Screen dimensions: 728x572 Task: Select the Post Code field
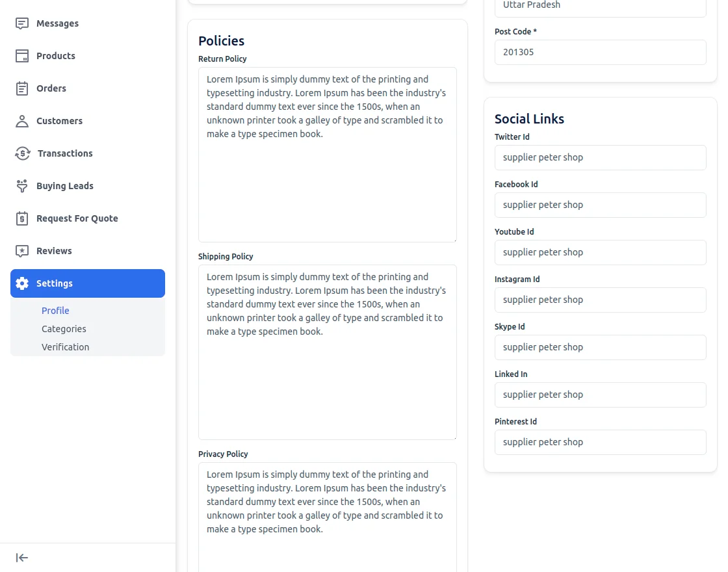pos(600,52)
